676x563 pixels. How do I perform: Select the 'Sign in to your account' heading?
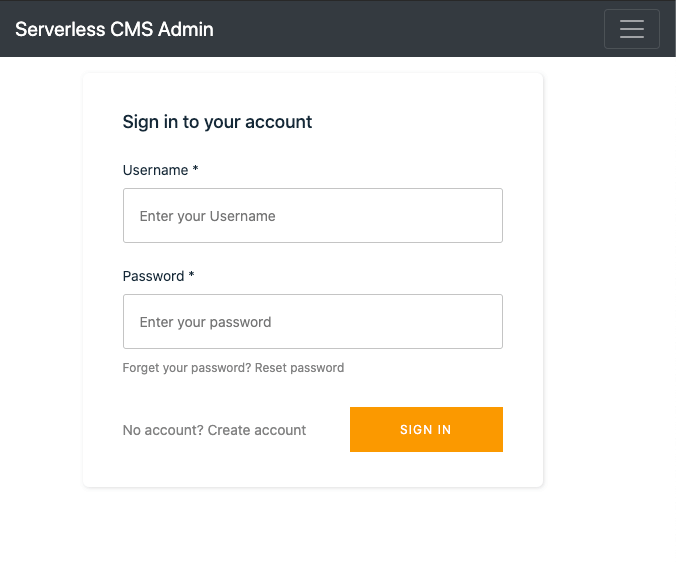coord(217,122)
